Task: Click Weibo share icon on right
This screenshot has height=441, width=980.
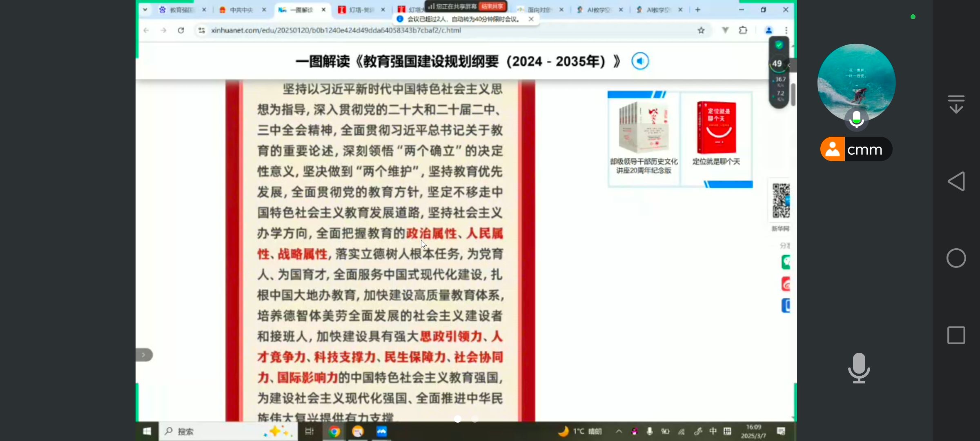Action: point(786,284)
